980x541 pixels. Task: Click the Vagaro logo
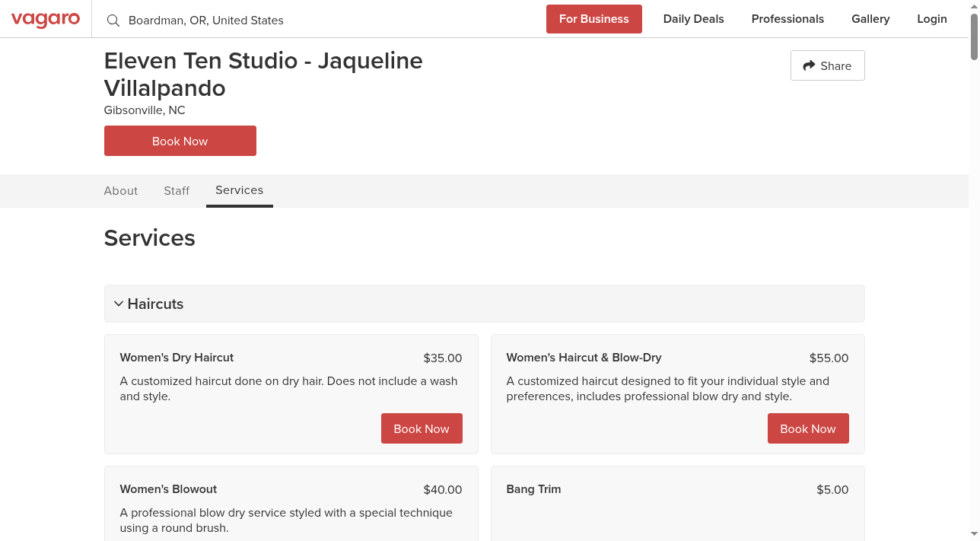coord(46,19)
